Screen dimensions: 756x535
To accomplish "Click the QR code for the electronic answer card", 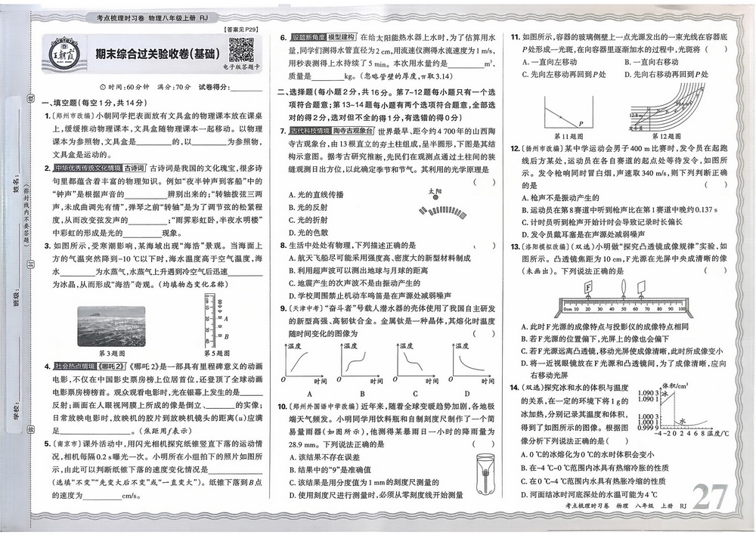I will 240,50.
